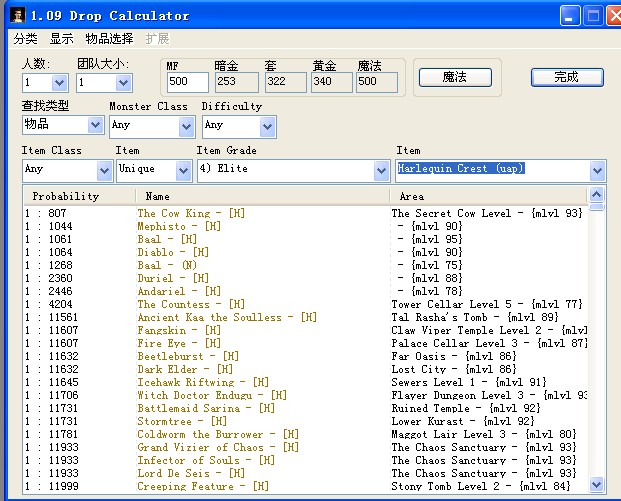Select the Duriel [H] row
Image resolution: width=621 pixels, height=501 pixels.
305,278
